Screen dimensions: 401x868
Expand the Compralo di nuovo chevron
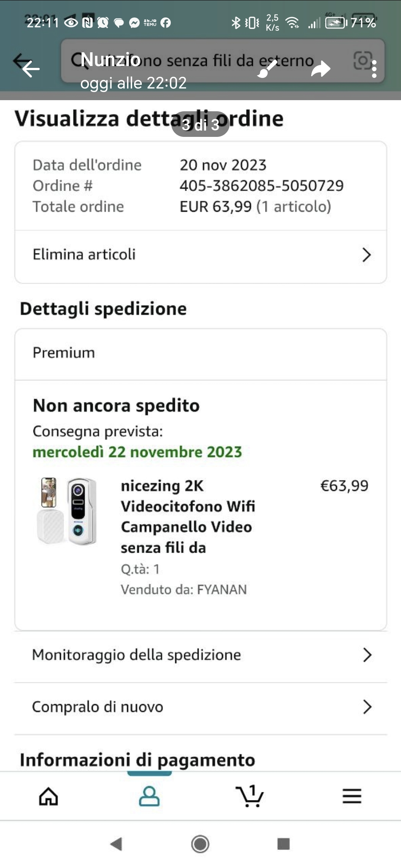click(x=367, y=707)
